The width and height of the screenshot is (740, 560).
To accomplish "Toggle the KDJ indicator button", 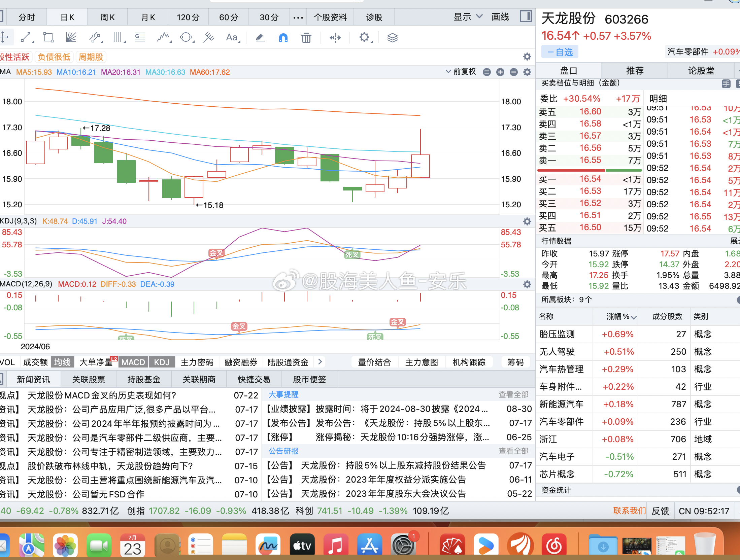I will 162,362.
